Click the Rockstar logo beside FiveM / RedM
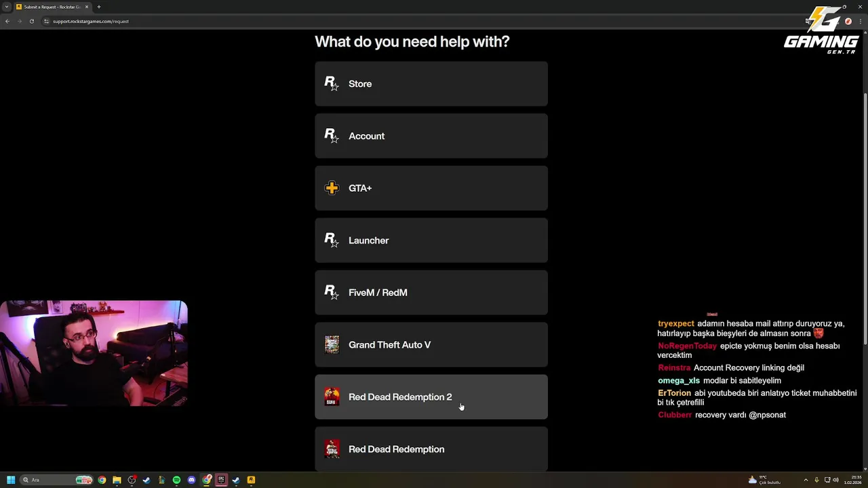This screenshot has width=868, height=488. pos(332,292)
